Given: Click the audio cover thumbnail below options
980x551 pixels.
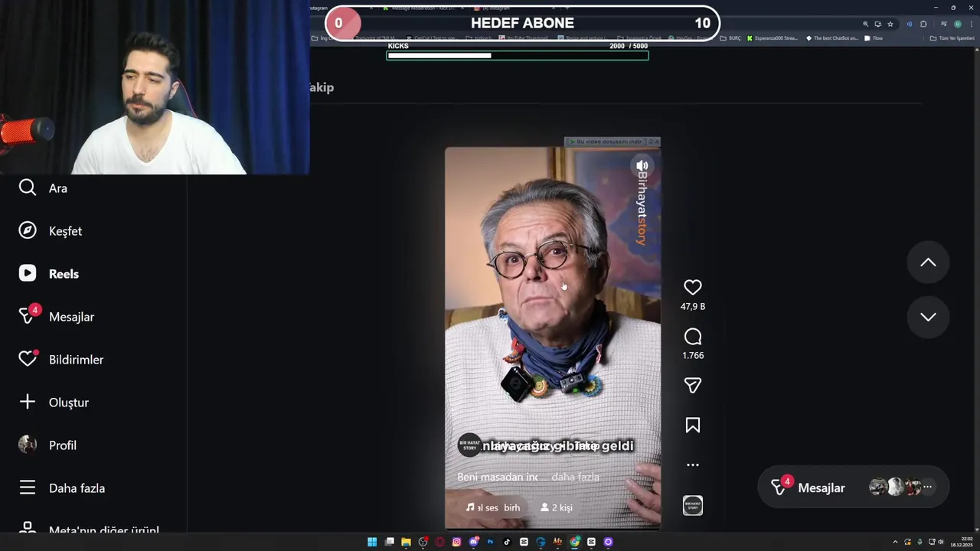Looking at the screenshot, I should (x=693, y=506).
